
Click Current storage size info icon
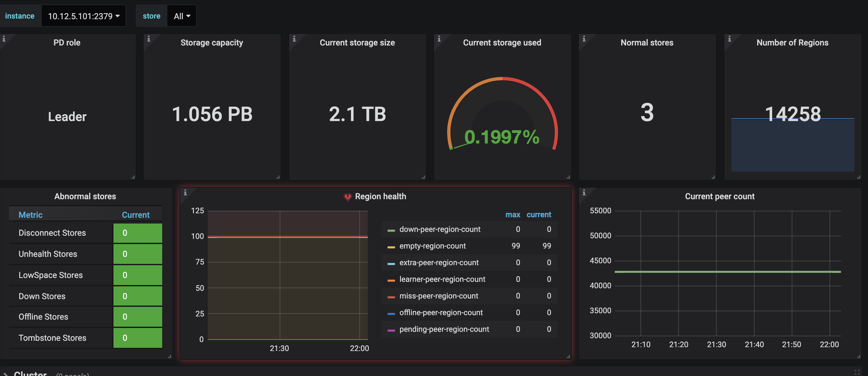tap(294, 39)
